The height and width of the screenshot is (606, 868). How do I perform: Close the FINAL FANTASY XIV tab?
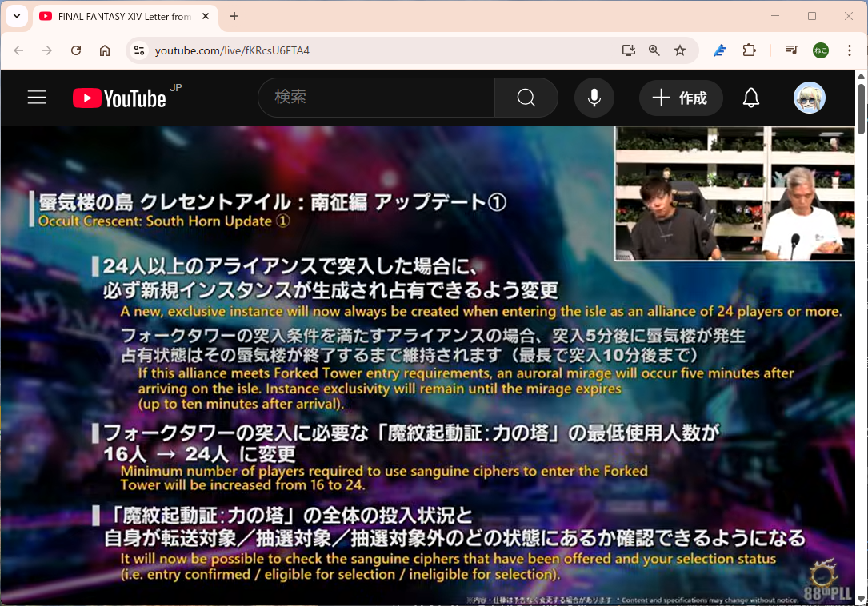(x=206, y=16)
